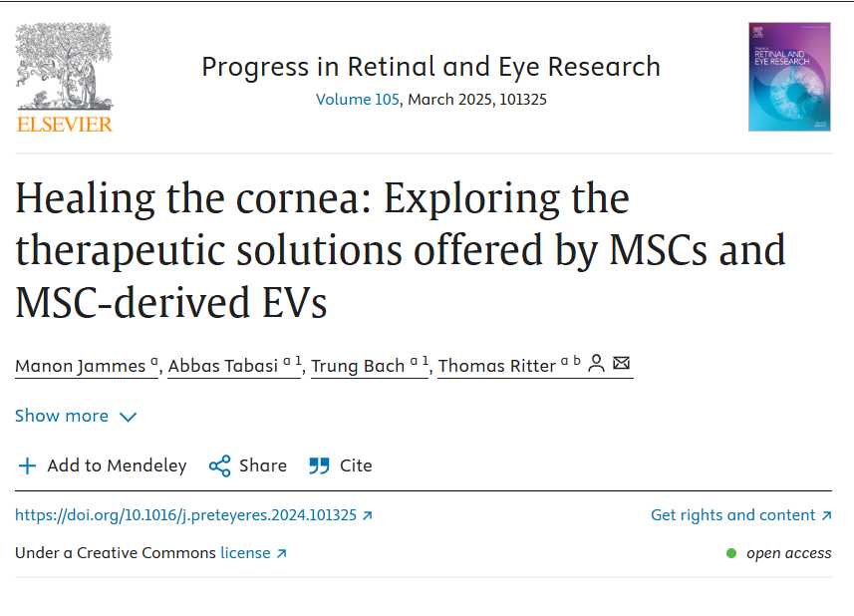The image size is (854, 616).
Task: Visit the Progress in Retinal and Eye Research journal
Action: tap(430, 67)
